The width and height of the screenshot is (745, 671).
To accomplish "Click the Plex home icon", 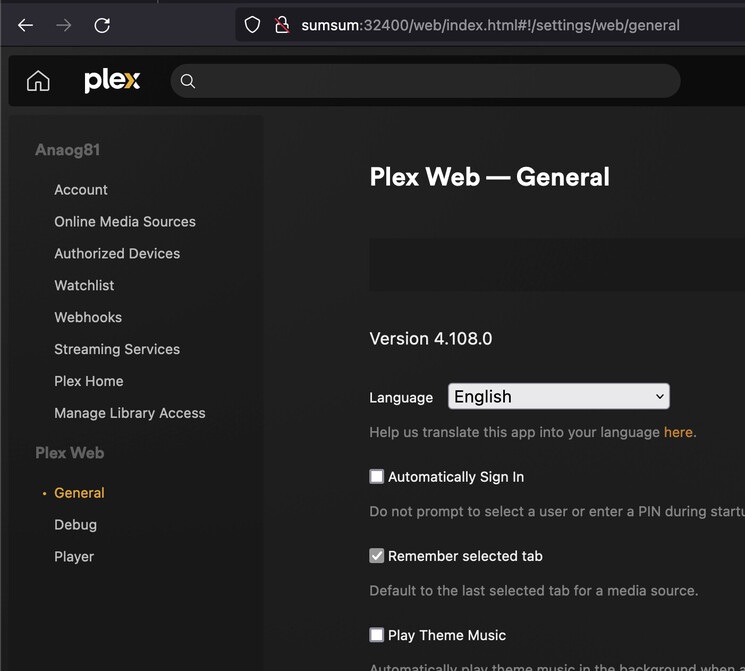I will tap(38, 81).
